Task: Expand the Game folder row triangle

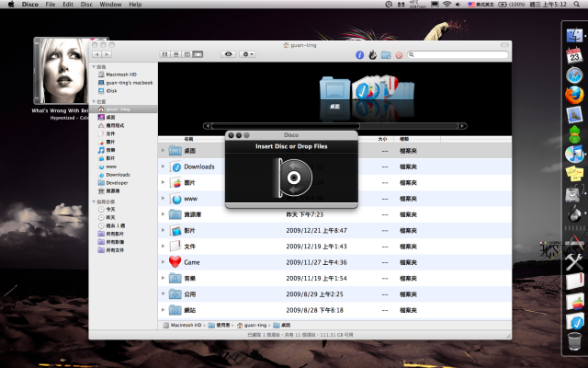Action: pyautogui.click(x=164, y=262)
